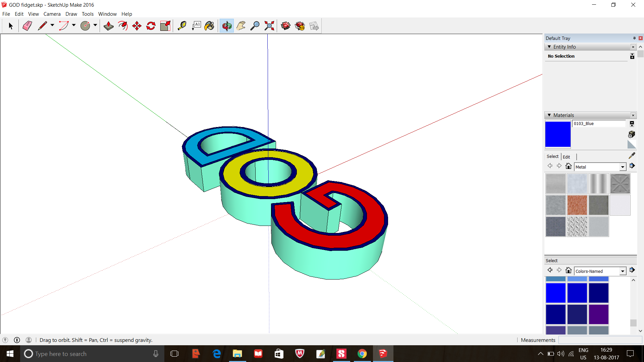Click the Push/Pull tool icon
Viewport: 644px width, 362px height.
[108, 25]
